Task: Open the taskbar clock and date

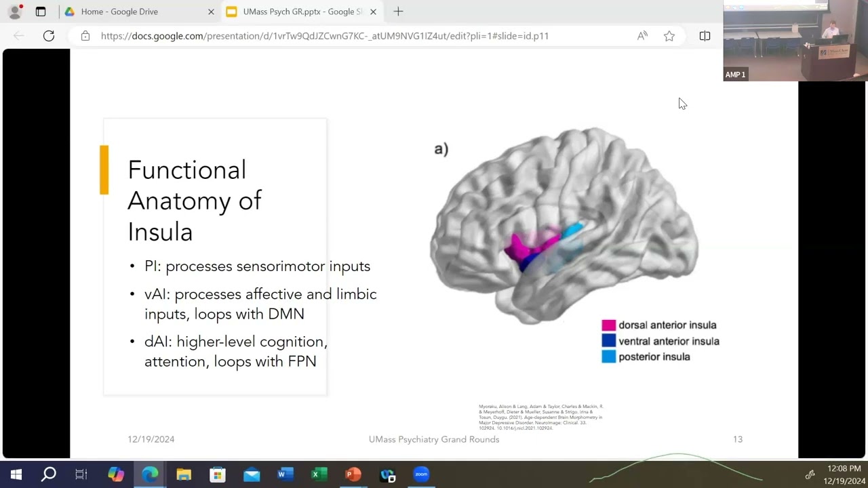Action: [844, 474]
